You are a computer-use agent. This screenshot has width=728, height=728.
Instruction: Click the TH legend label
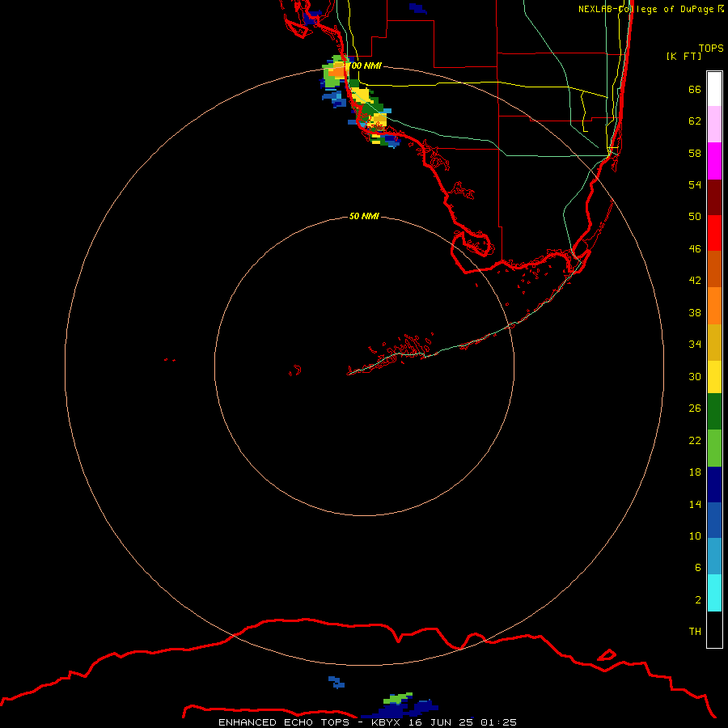click(x=695, y=631)
